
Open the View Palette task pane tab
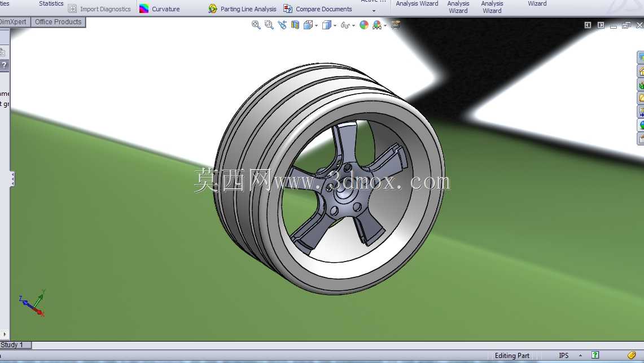point(640,111)
